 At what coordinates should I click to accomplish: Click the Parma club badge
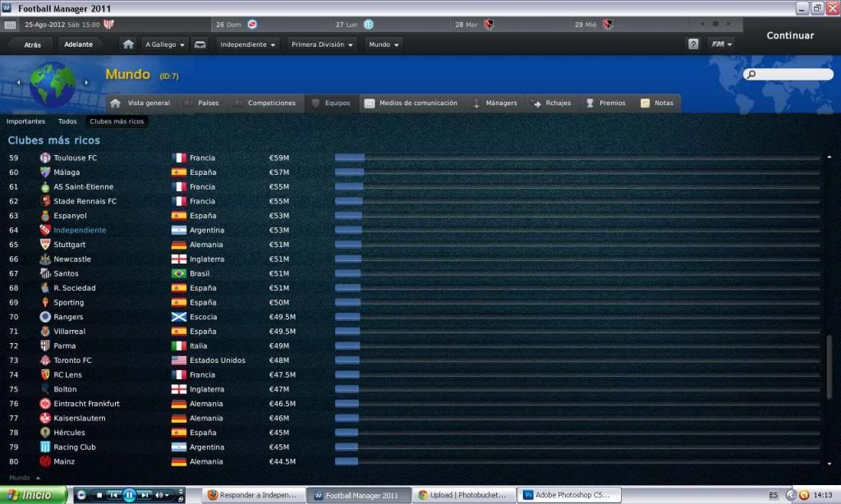pos(45,346)
